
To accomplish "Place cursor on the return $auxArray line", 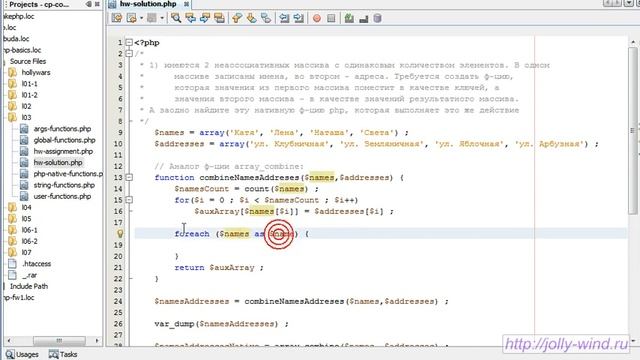I will [219, 267].
